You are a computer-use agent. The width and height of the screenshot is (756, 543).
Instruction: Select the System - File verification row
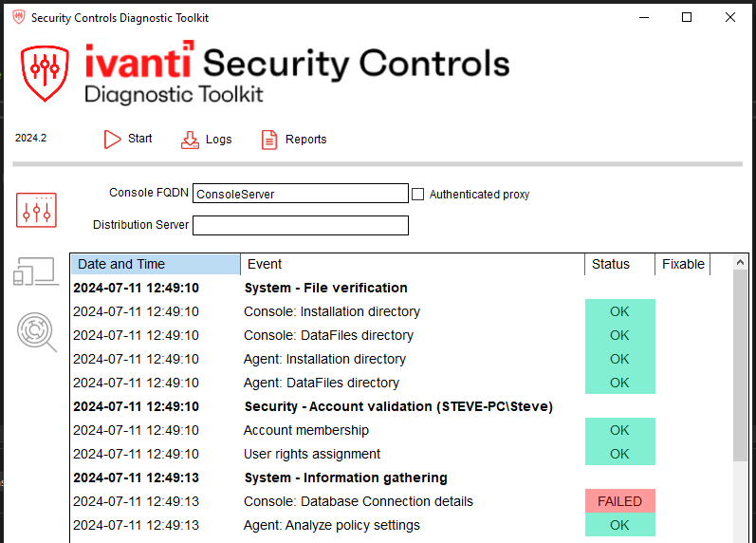coord(325,288)
